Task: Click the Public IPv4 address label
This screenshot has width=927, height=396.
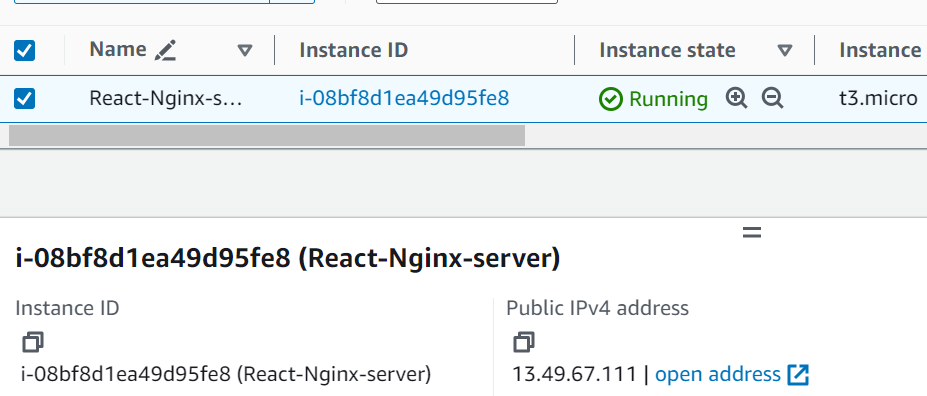Action: (597, 308)
